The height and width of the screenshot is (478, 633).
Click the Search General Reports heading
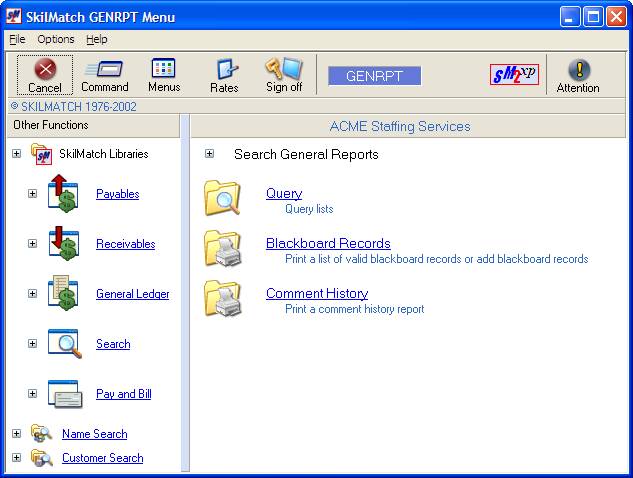coord(306,154)
